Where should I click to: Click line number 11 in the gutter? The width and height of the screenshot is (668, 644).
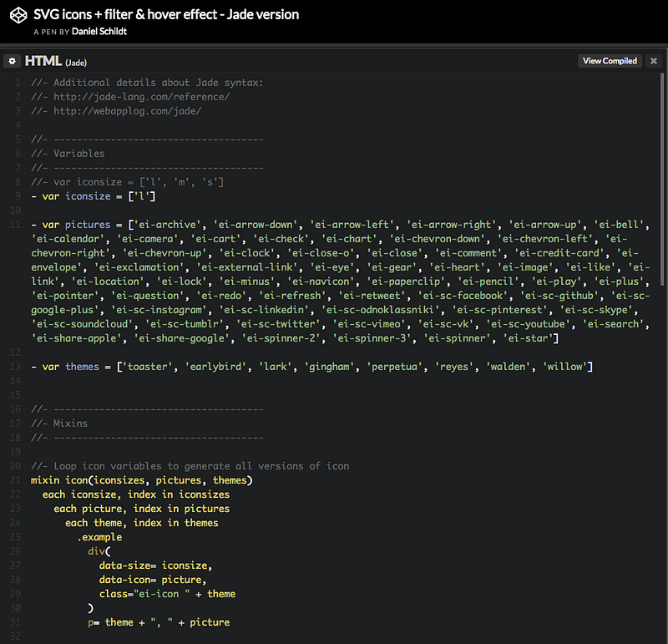[x=15, y=225]
